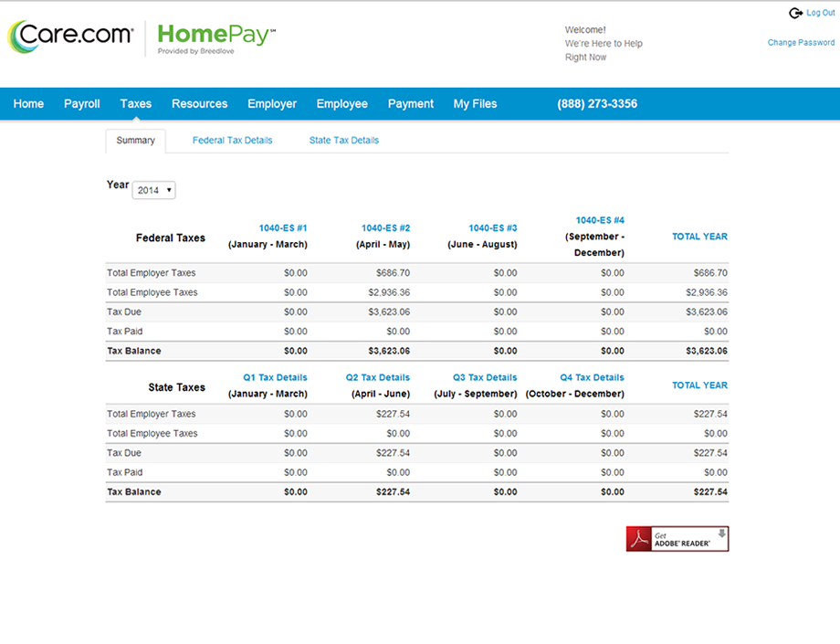Screen dimensions: 840x644
Task: Open the Payroll menu
Action: 81,103
